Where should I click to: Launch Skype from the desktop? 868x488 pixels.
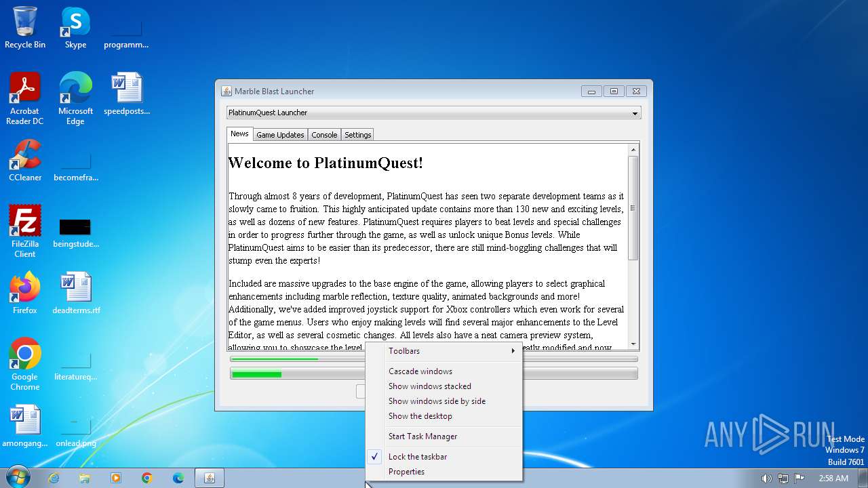click(x=75, y=28)
